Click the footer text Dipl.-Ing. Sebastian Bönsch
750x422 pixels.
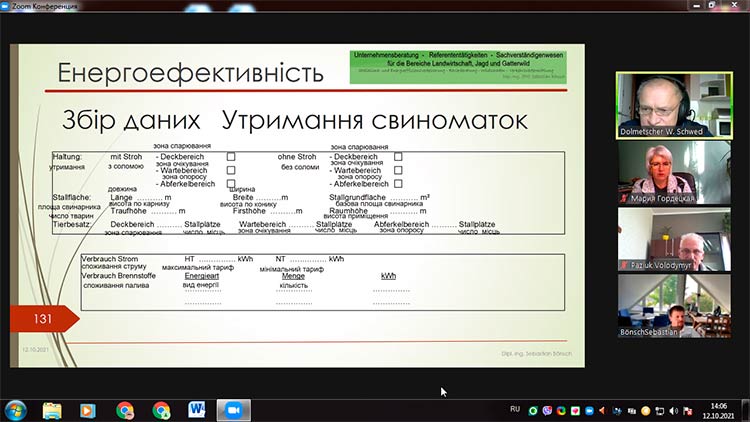[537, 354]
